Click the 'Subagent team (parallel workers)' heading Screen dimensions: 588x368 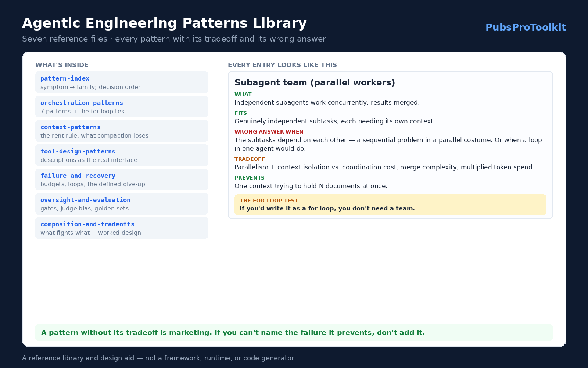[315, 82]
